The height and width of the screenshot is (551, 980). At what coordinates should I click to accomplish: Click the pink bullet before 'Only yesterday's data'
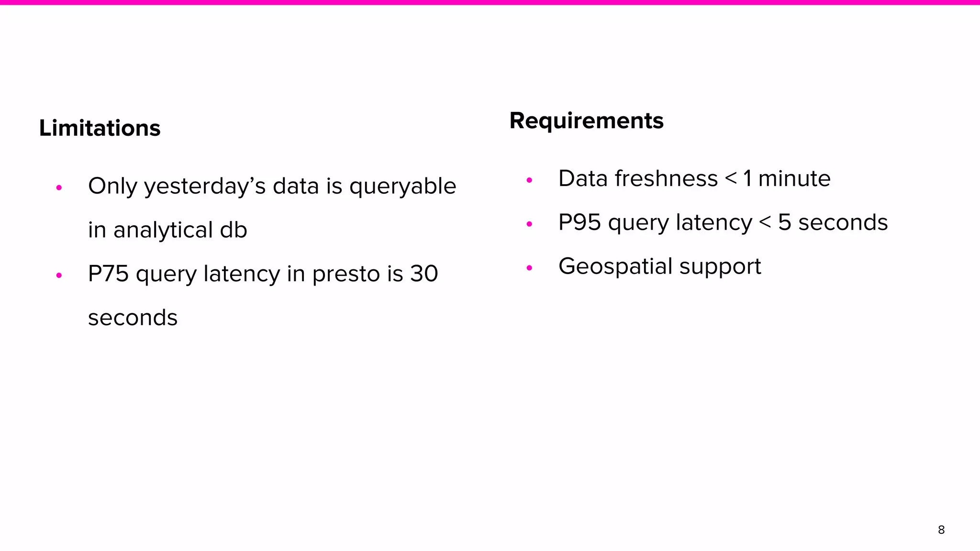click(x=59, y=187)
